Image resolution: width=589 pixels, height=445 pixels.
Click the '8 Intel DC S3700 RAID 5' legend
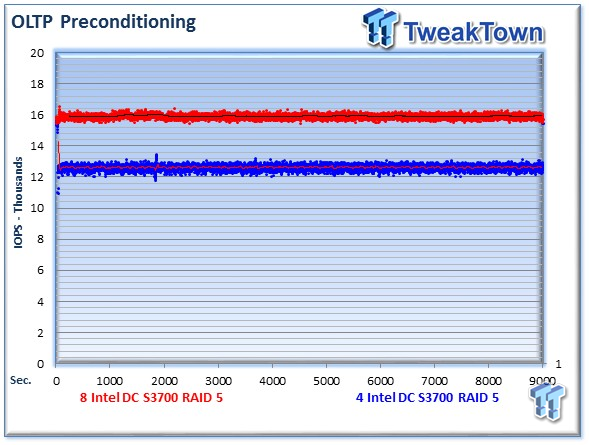pos(151,397)
